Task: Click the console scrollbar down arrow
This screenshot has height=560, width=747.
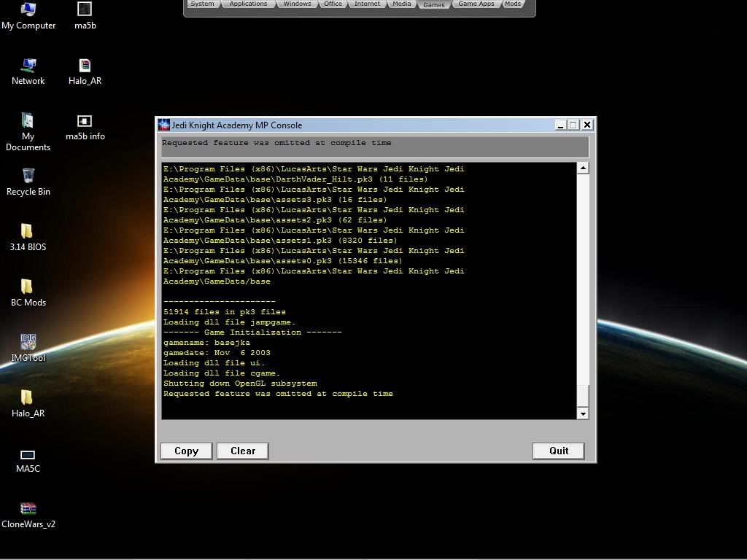Action: click(x=583, y=413)
